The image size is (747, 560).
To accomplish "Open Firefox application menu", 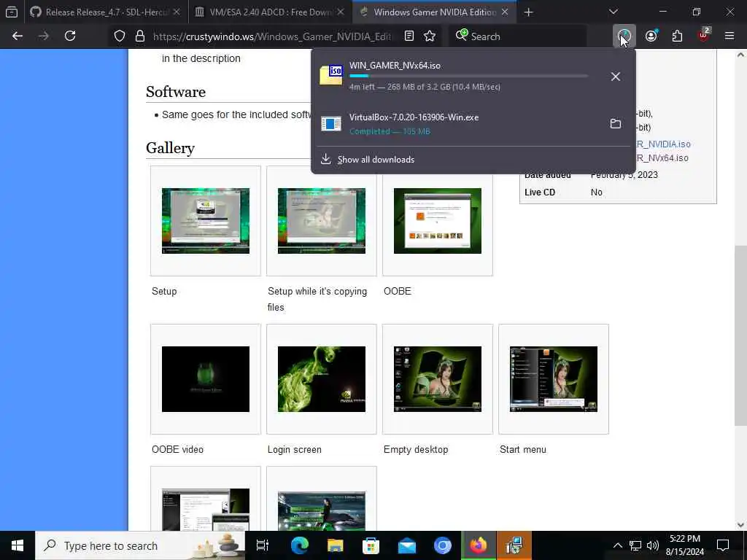I will (729, 36).
